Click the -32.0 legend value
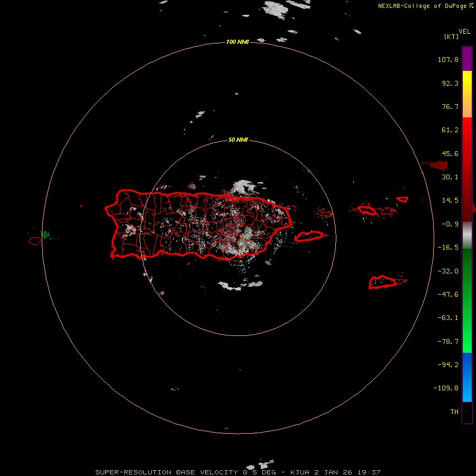476x476 pixels. (448, 271)
